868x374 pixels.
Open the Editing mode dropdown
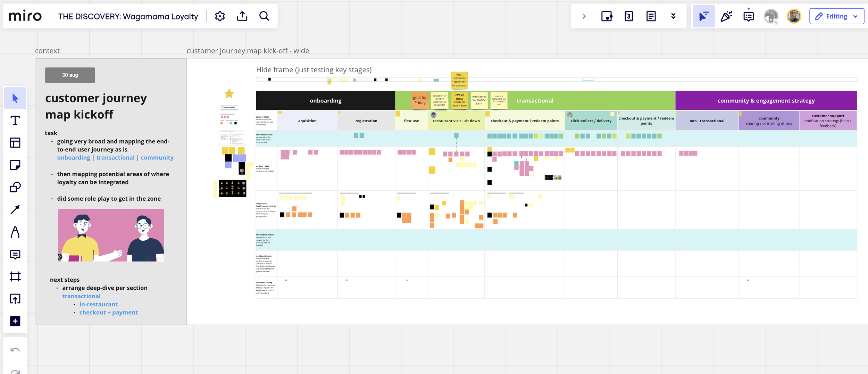coord(837,16)
